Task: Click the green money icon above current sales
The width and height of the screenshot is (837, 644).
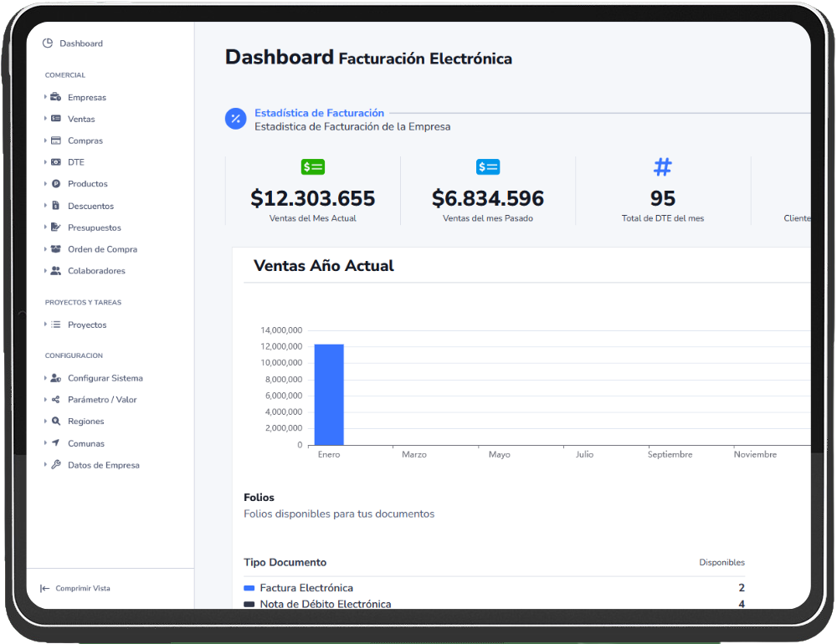Action: point(313,167)
